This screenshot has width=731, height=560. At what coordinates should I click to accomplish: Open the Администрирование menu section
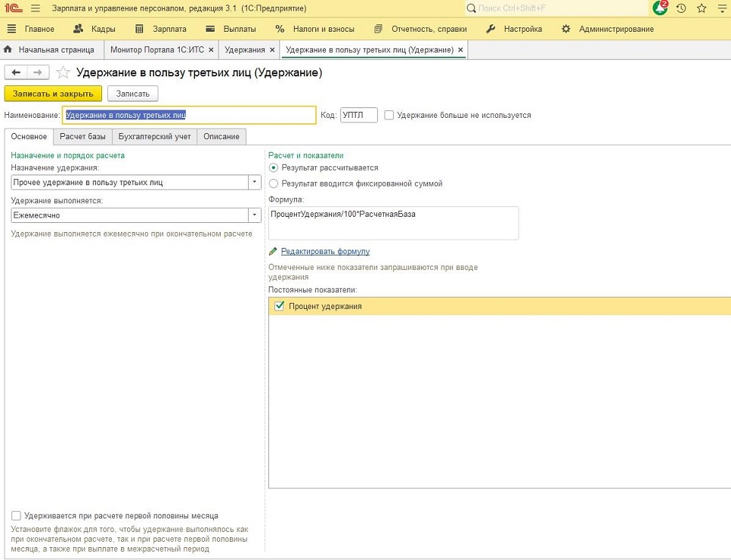click(x=616, y=29)
